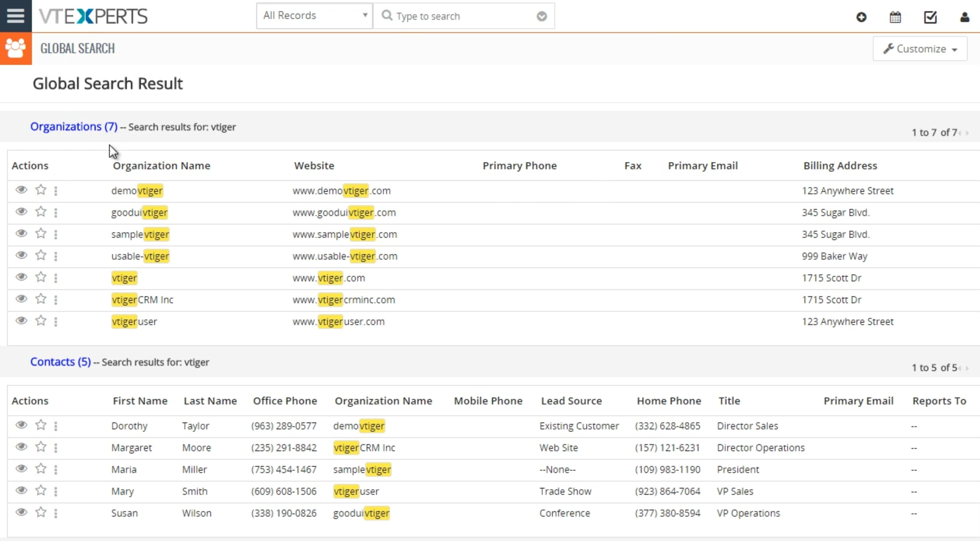Star the vtiger organization row
The height and width of the screenshot is (541, 980).
[41, 277]
